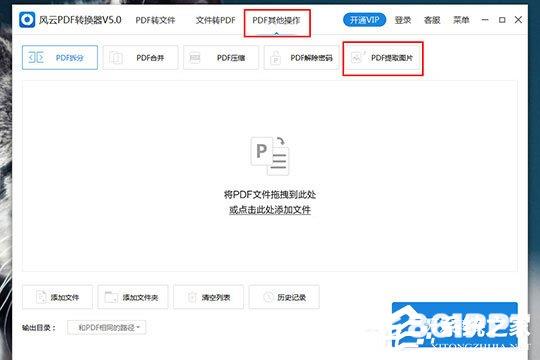Screen dimensions: 540x360
Task: Open the 菜单 menu
Action: pos(461,20)
